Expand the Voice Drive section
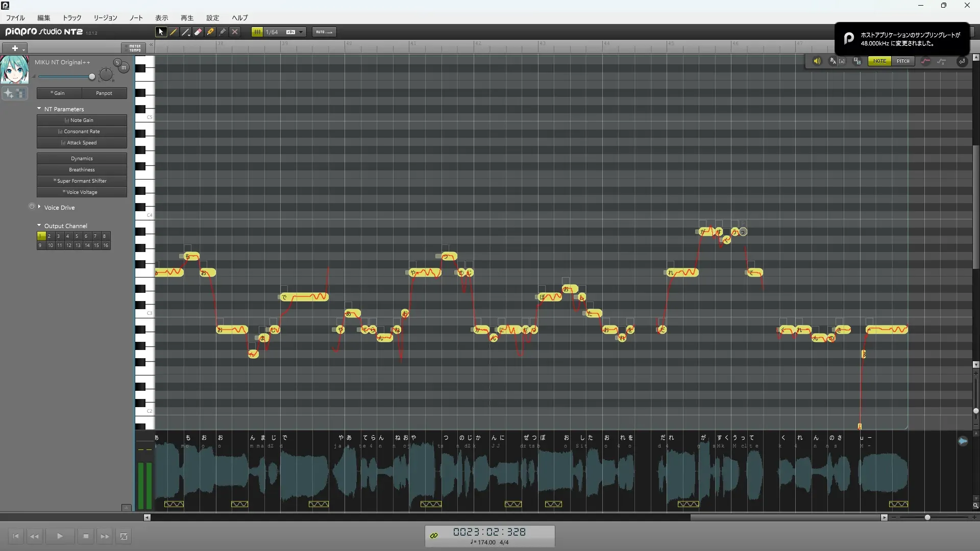This screenshot has width=980, height=551. [39, 207]
